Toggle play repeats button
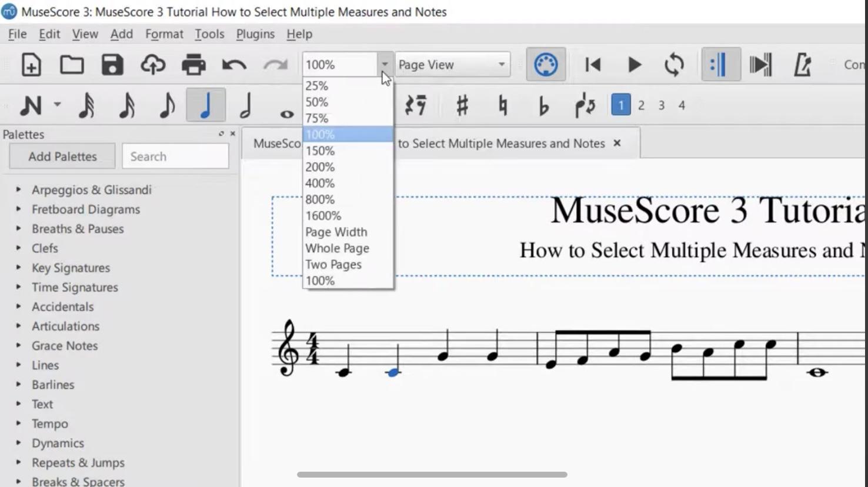 coord(720,64)
